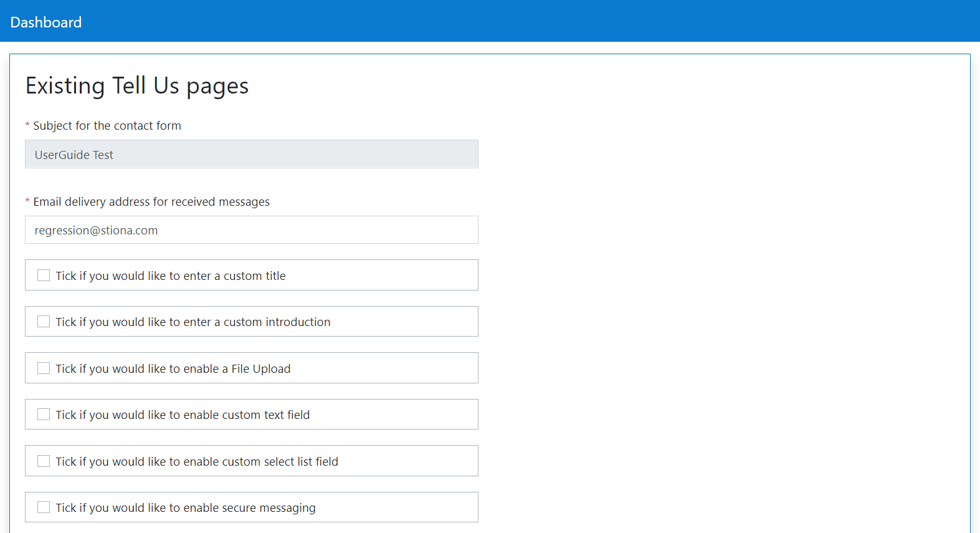The height and width of the screenshot is (533, 980).
Task: Click the 'enable secure messaging' label text
Action: [x=186, y=508]
